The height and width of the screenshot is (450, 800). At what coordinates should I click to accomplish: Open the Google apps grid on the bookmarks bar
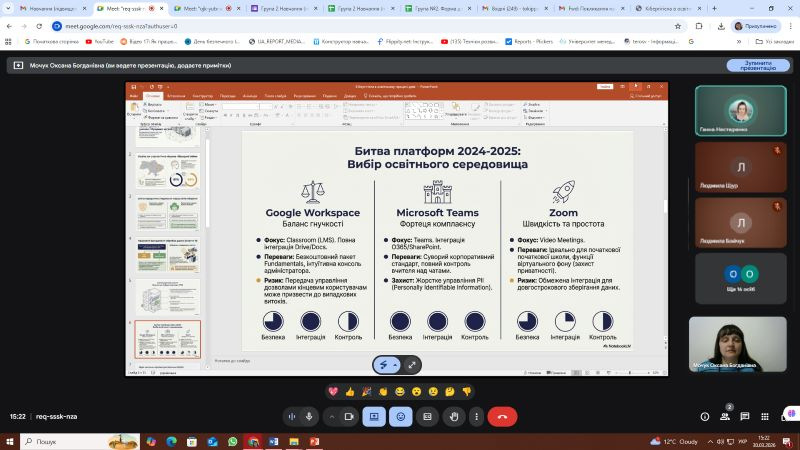[8, 42]
